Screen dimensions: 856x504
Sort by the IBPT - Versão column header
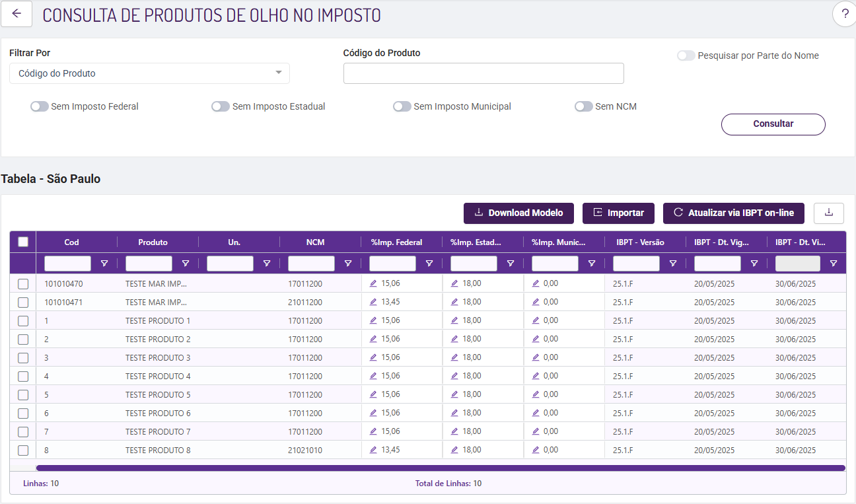coord(640,242)
